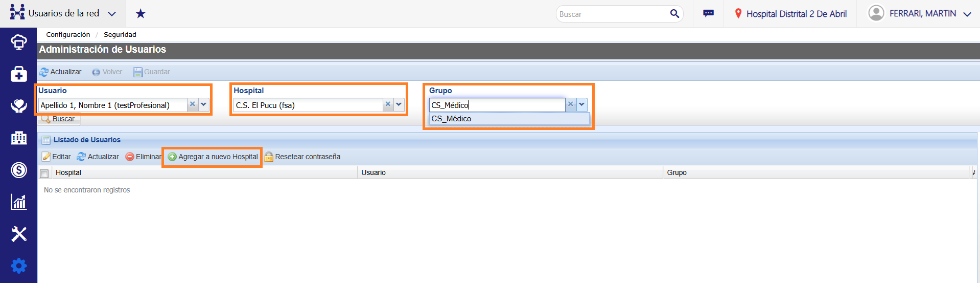Screen dimensions: 980x283
Task: Clear the Usuario field with its X
Action: [192, 104]
